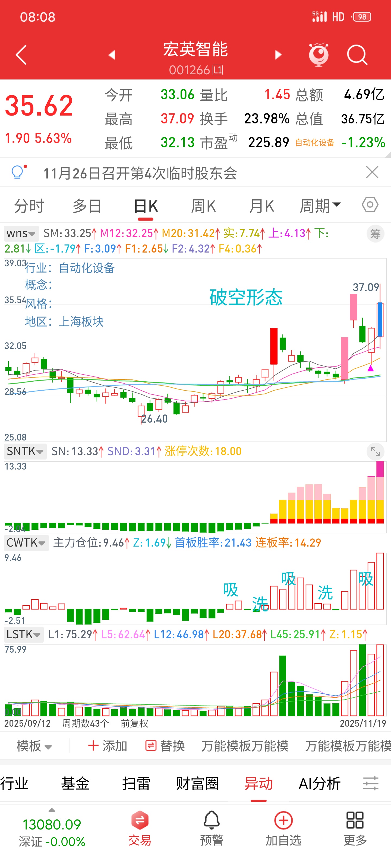The height and width of the screenshot is (868, 391).
Task: Open the 财富圈 community tab
Action: point(197,783)
